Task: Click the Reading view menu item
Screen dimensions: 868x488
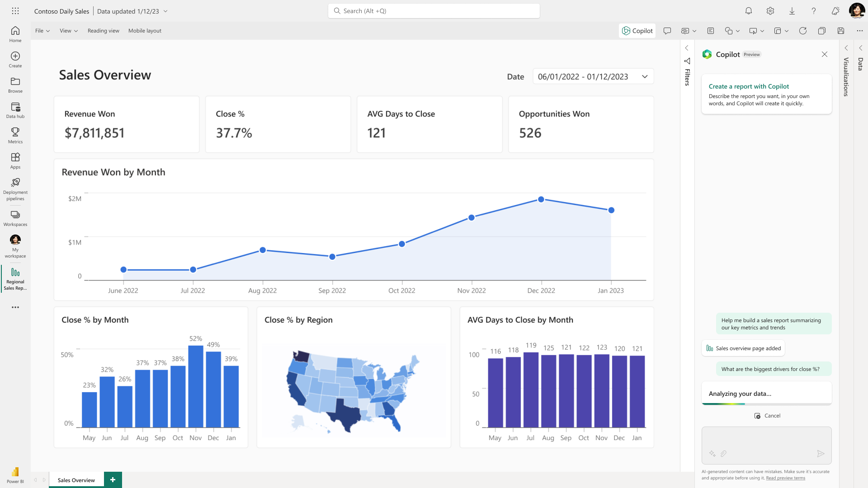Action: click(x=103, y=30)
